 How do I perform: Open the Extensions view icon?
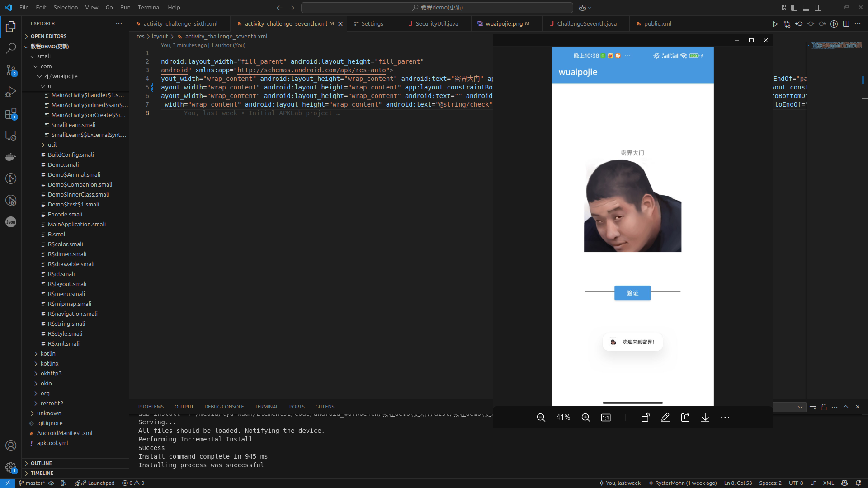[x=11, y=113]
